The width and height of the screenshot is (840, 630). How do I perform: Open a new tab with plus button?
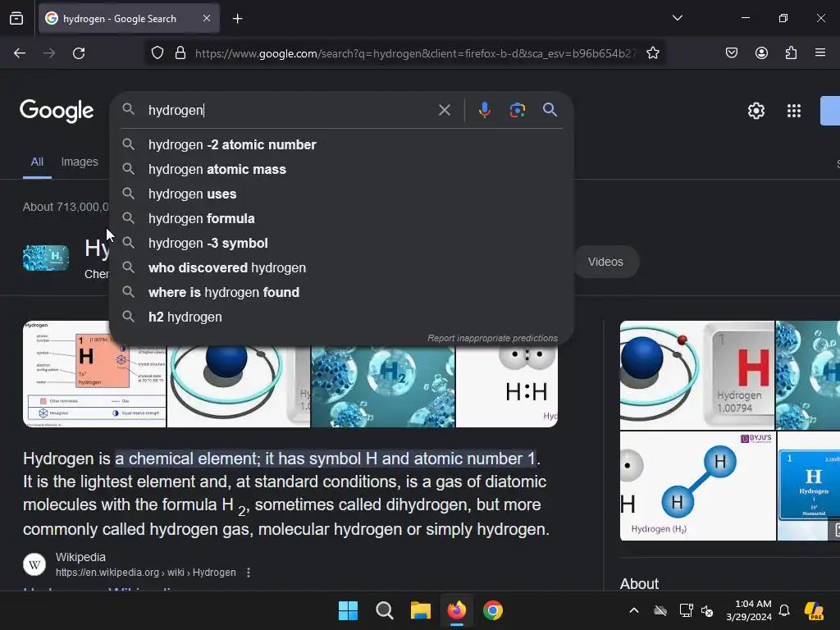pos(237,19)
